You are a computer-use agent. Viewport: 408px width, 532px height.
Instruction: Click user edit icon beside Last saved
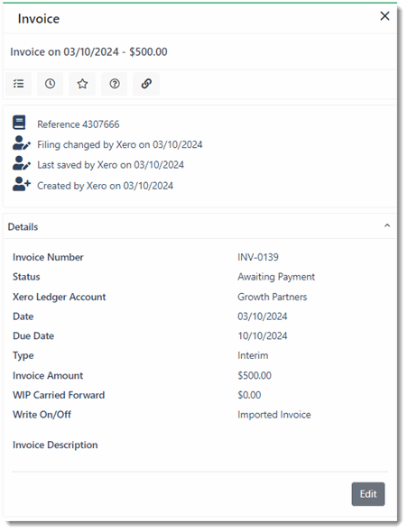click(22, 163)
